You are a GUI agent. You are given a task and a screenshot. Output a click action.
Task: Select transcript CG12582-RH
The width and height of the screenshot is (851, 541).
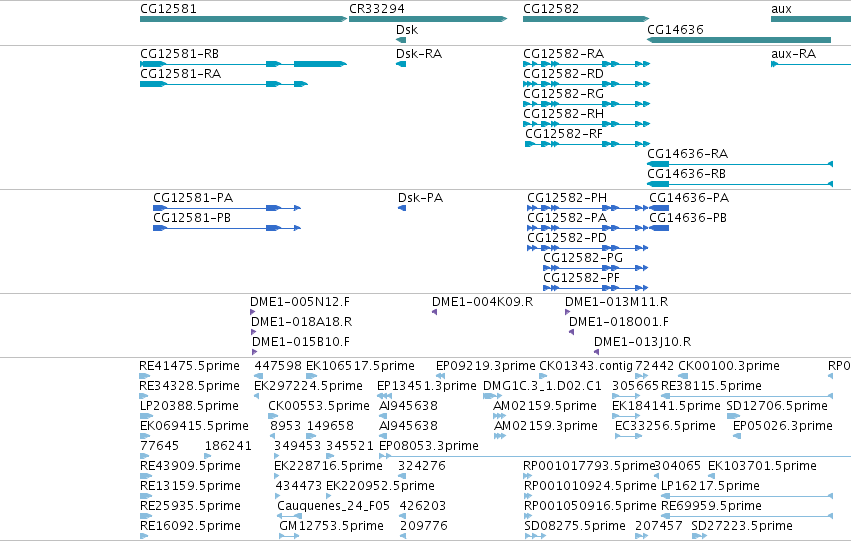pyautogui.click(x=586, y=124)
